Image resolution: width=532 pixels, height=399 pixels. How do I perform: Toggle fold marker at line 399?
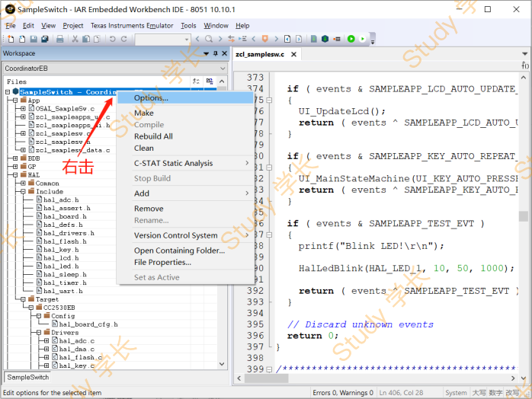pyautogui.click(x=269, y=369)
